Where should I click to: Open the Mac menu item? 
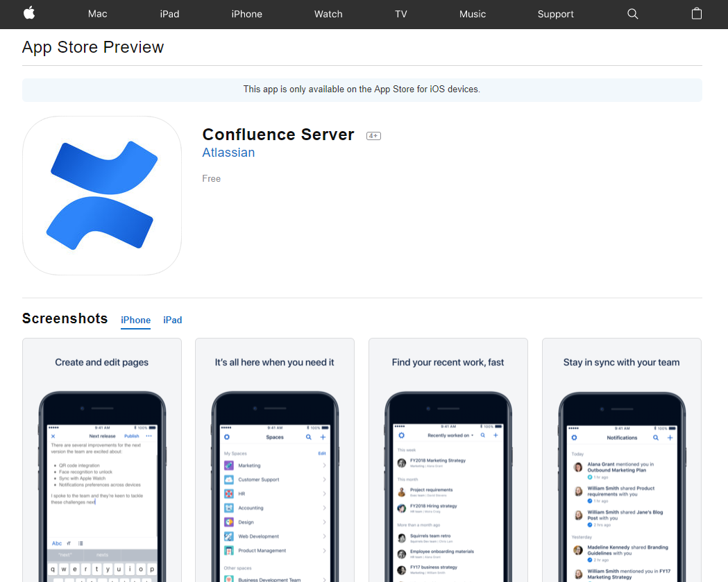(x=97, y=14)
